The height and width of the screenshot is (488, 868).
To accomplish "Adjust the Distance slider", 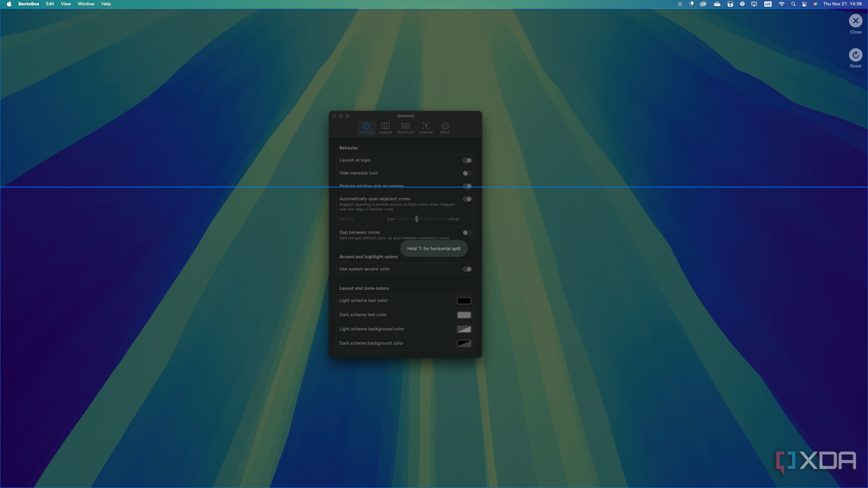I will (x=416, y=219).
